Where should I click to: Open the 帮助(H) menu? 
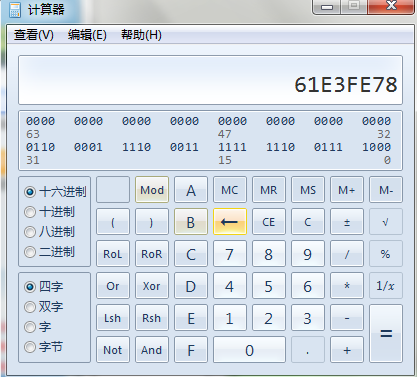(141, 35)
